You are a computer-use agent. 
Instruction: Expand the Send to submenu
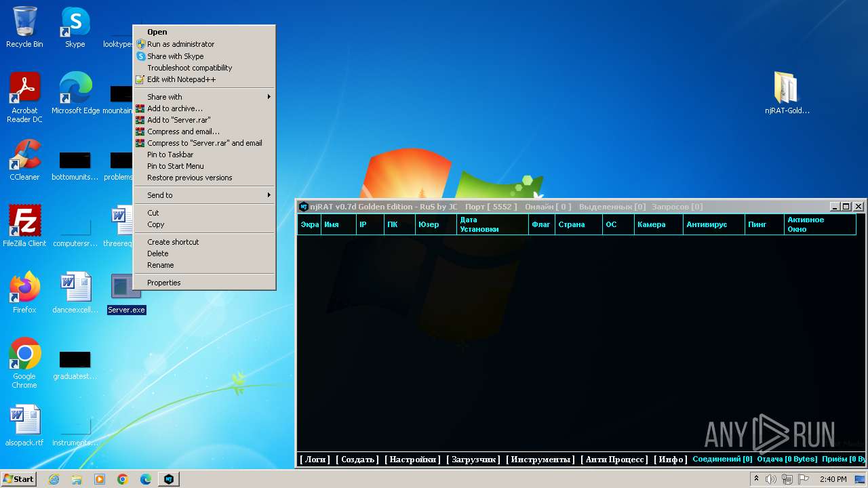pyautogui.click(x=204, y=195)
